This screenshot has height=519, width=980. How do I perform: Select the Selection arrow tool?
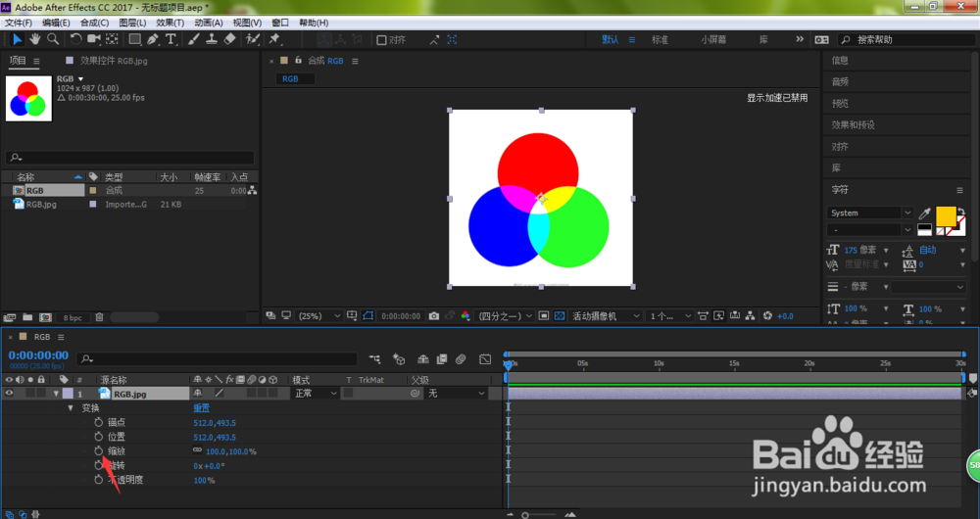17,39
